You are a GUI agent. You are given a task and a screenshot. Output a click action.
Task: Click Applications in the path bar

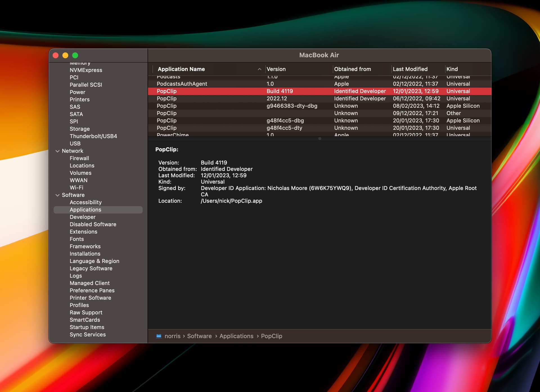[x=236, y=336]
